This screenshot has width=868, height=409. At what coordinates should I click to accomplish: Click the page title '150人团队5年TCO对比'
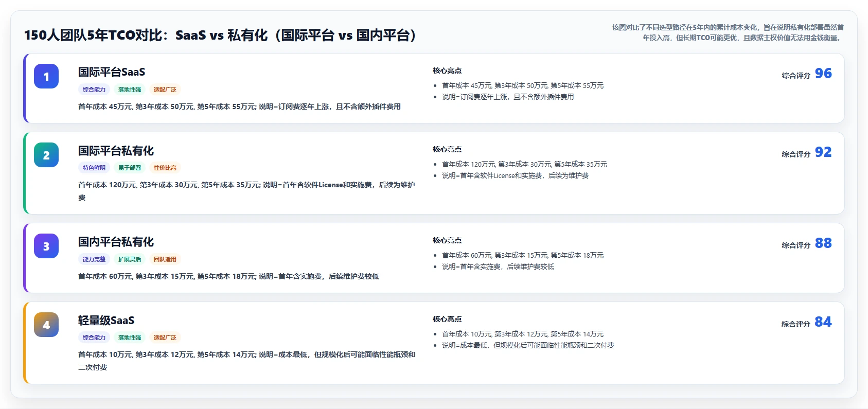click(221, 35)
